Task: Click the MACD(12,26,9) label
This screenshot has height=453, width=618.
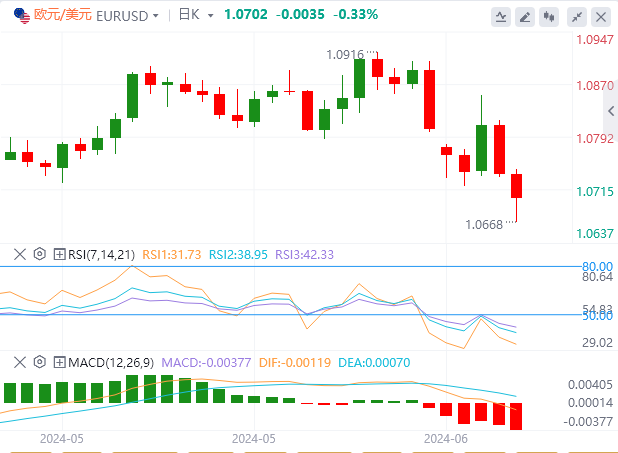Action: [111, 362]
